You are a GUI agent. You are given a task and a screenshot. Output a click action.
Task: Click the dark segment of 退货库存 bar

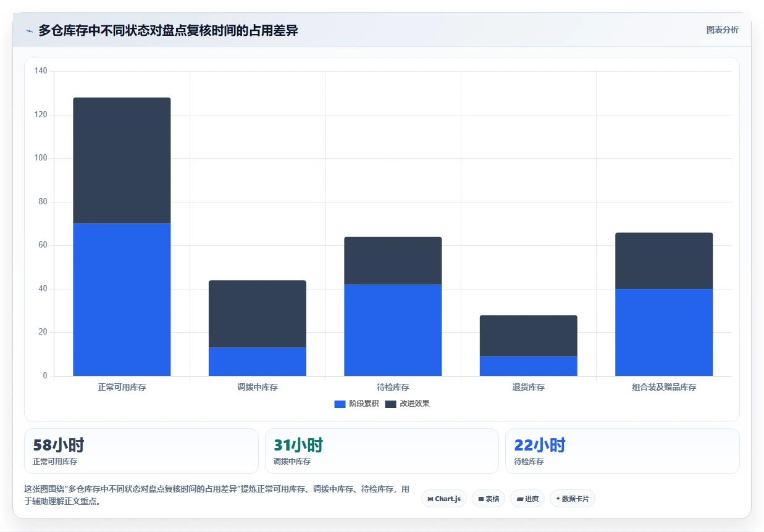[x=528, y=336]
